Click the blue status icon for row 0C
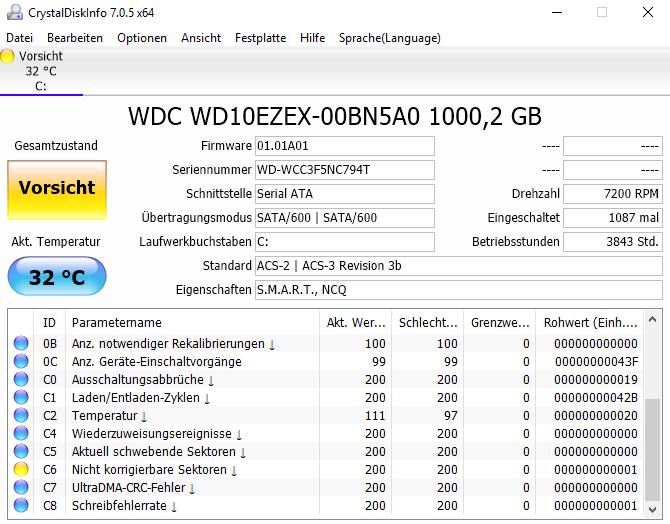Viewport: 670px width, 524px height. point(21,361)
